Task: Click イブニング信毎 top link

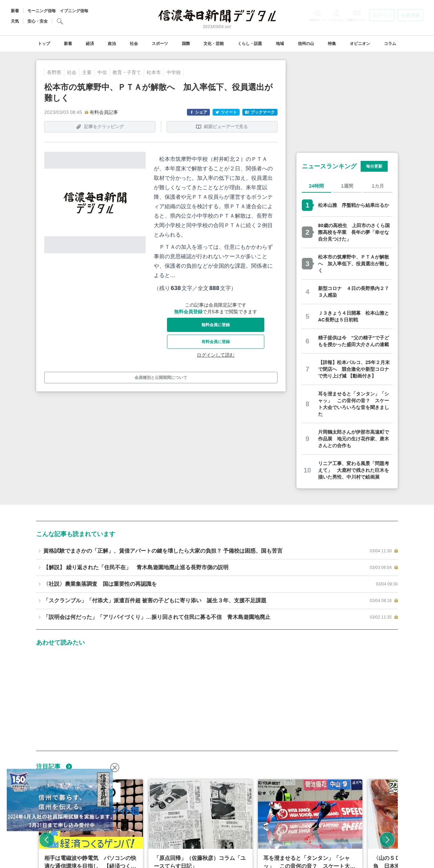Action: click(x=74, y=11)
